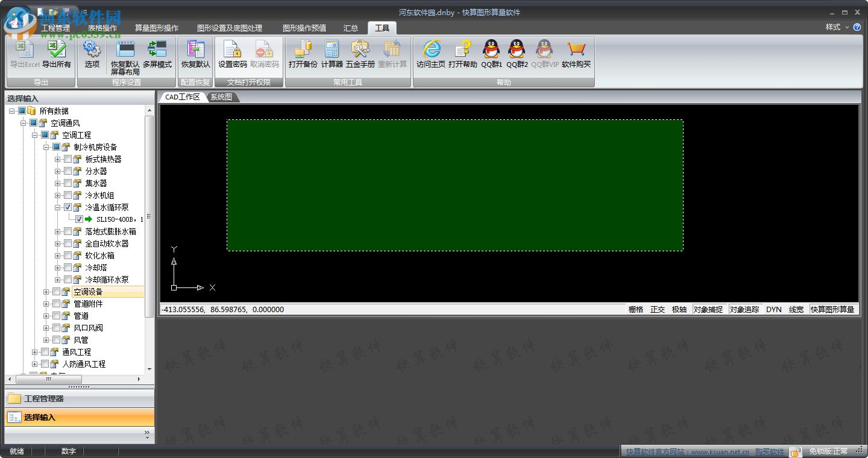The image size is (868, 458).
Task: Select the 软化水箱 tree item
Action: tap(99, 256)
